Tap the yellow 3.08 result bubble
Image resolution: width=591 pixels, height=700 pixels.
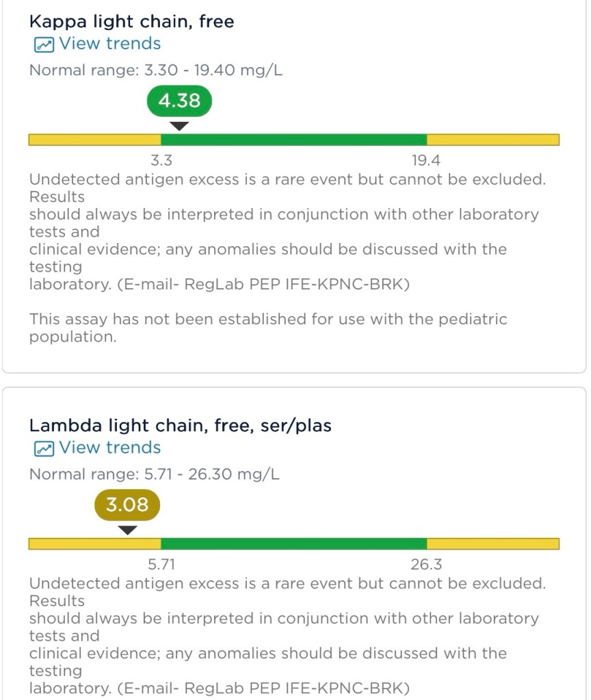pyautogui.click(x=127, y=505)
